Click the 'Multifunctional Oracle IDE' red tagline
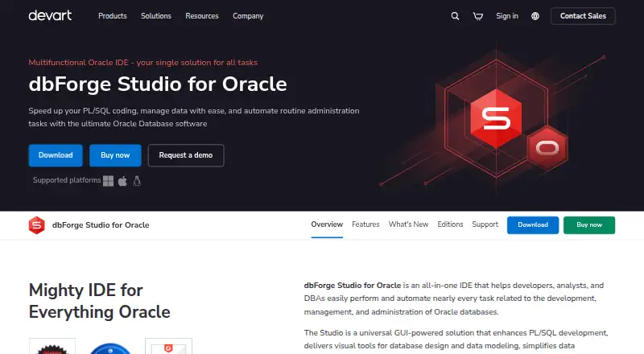644x354 pixels. pyautogui.click(x=143, y=63)
